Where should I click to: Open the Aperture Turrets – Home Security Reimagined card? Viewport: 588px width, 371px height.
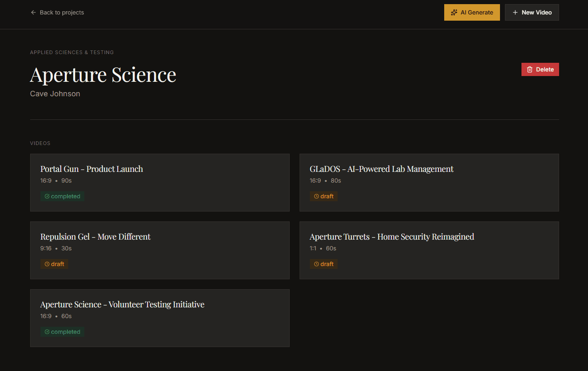tap(429, 250)
